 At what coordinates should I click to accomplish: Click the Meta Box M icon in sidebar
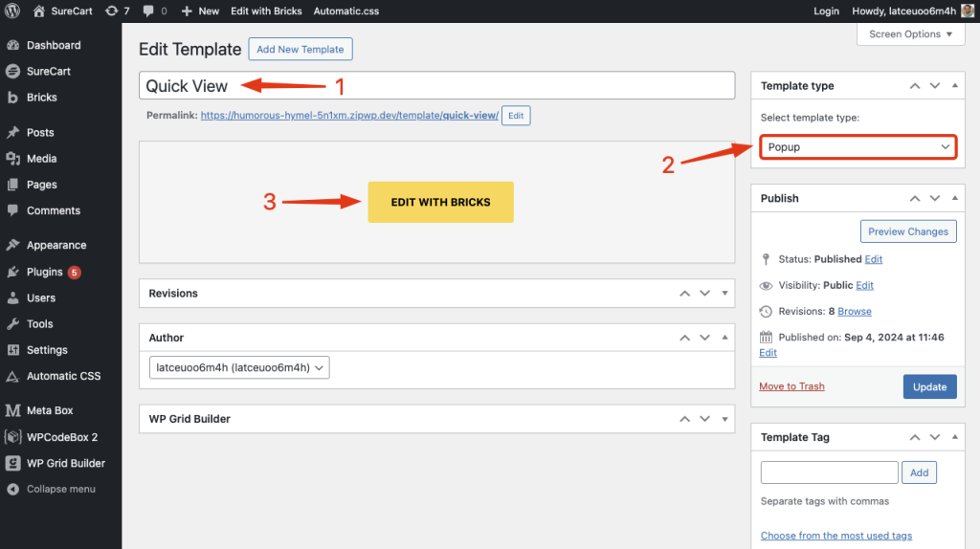click(x=13, y=410)
